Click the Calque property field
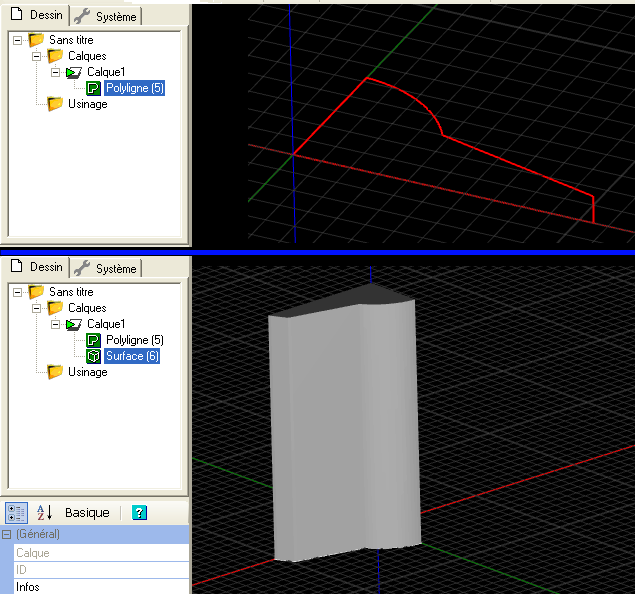The image size is (635, 594). coord(102,553)
